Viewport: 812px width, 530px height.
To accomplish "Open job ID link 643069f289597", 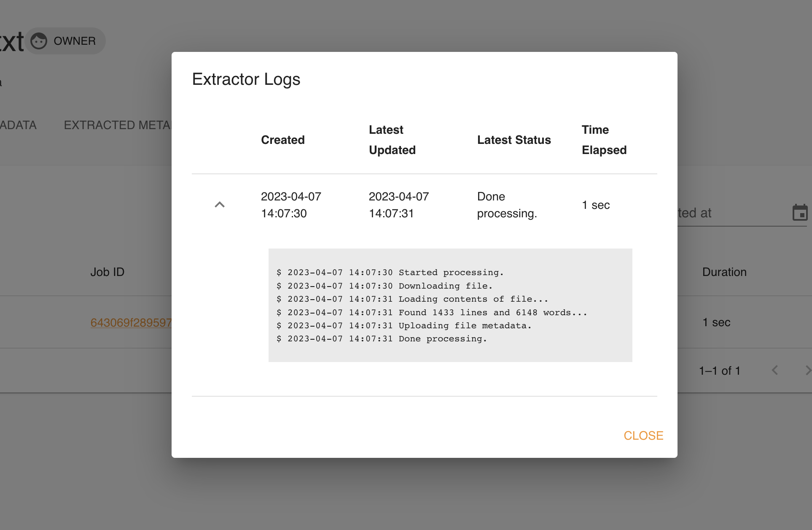I will 131,323.
